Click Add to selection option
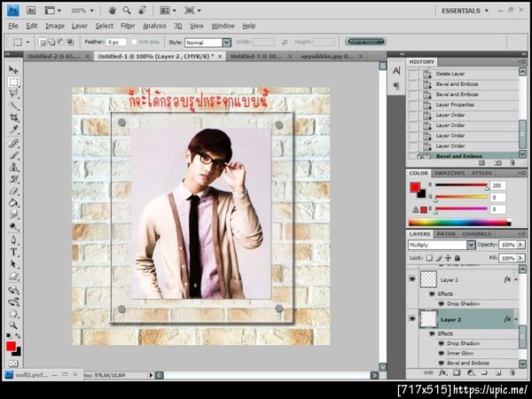This screenshot has height=399, width=532. 51,42
